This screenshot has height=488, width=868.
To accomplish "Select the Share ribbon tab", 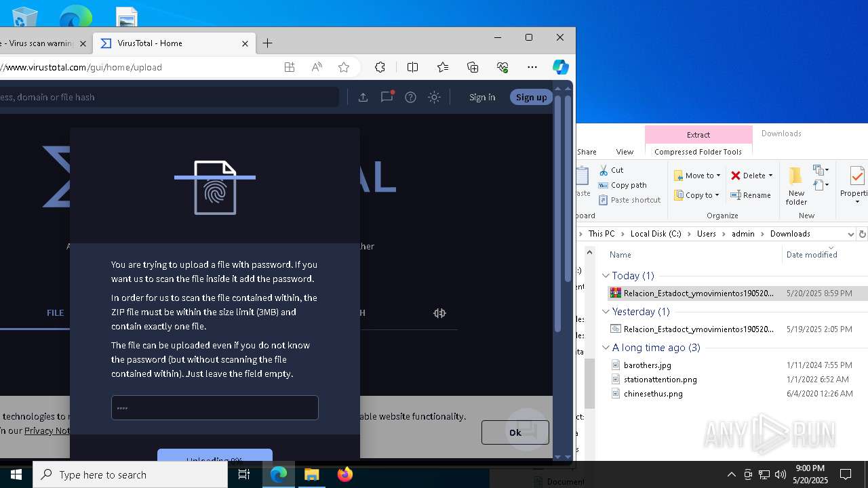I will 587,152.
